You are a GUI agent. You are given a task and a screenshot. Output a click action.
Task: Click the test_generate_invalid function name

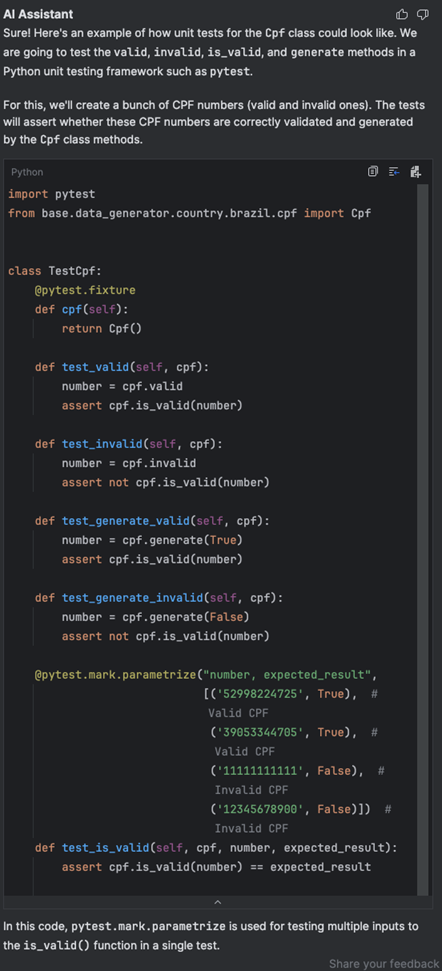pyautogui.click(x=132, y=598)
